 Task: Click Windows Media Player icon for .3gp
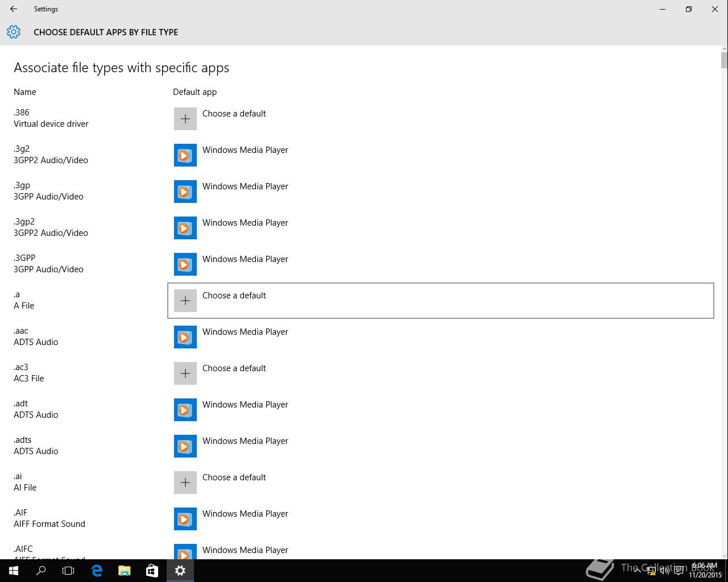[185, 192]
